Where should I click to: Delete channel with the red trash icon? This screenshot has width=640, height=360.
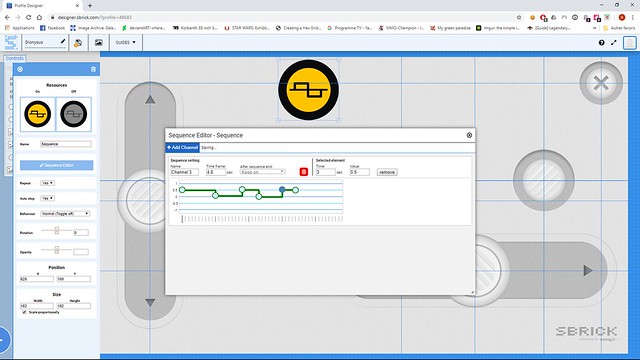(304, 172)
